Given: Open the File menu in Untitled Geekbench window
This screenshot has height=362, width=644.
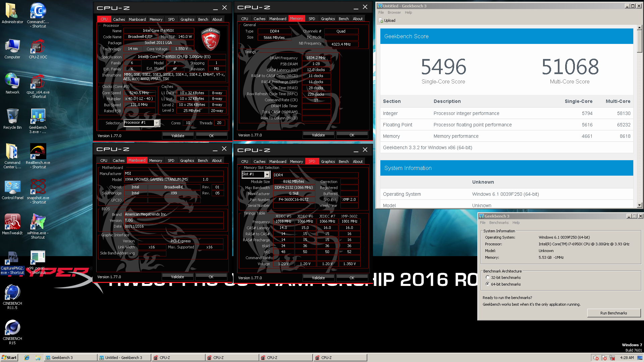Looking at the screenshot, I should pyautogui.click(x=381, y=13).
